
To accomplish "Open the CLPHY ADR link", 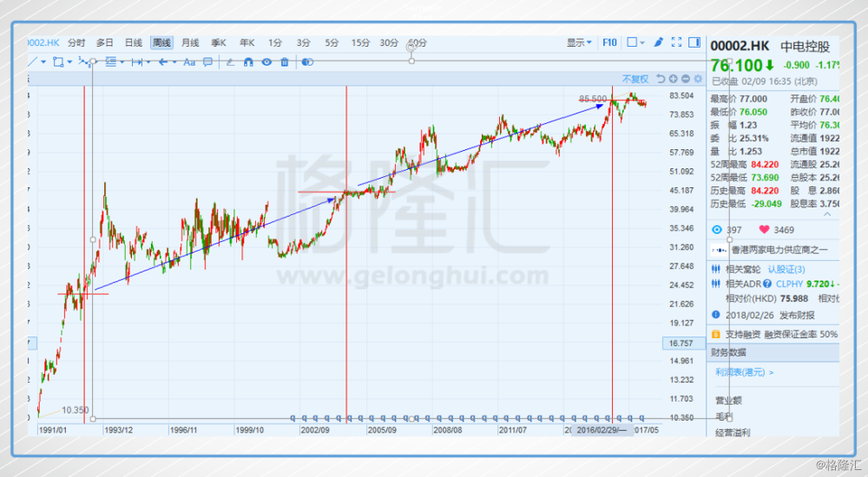I will click(789, 284).
